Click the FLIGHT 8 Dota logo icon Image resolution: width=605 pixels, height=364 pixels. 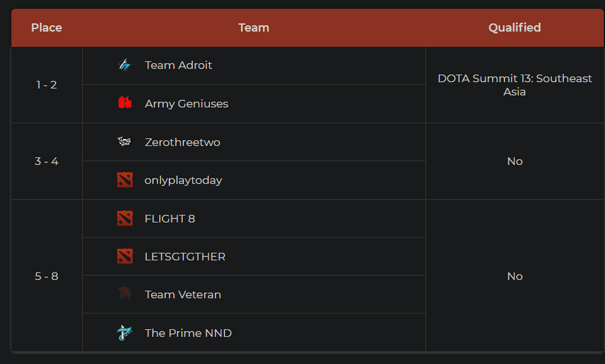(x=125, y=219)
